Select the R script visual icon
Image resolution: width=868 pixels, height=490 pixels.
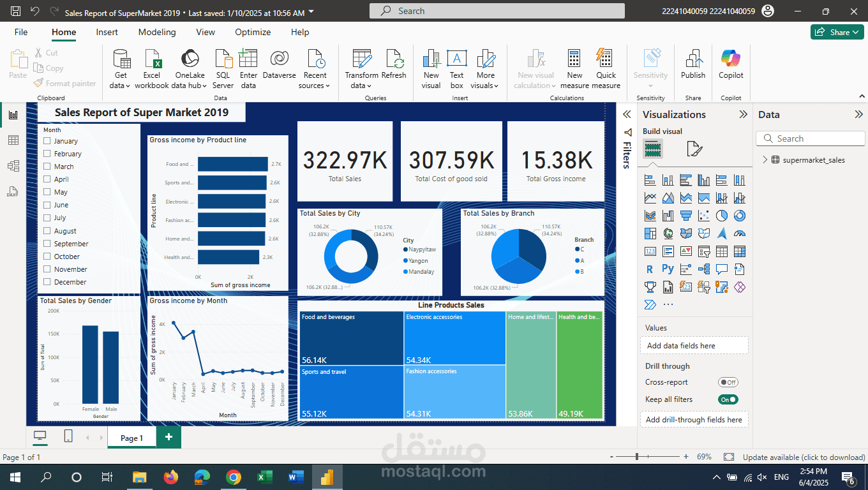point(650,269)
